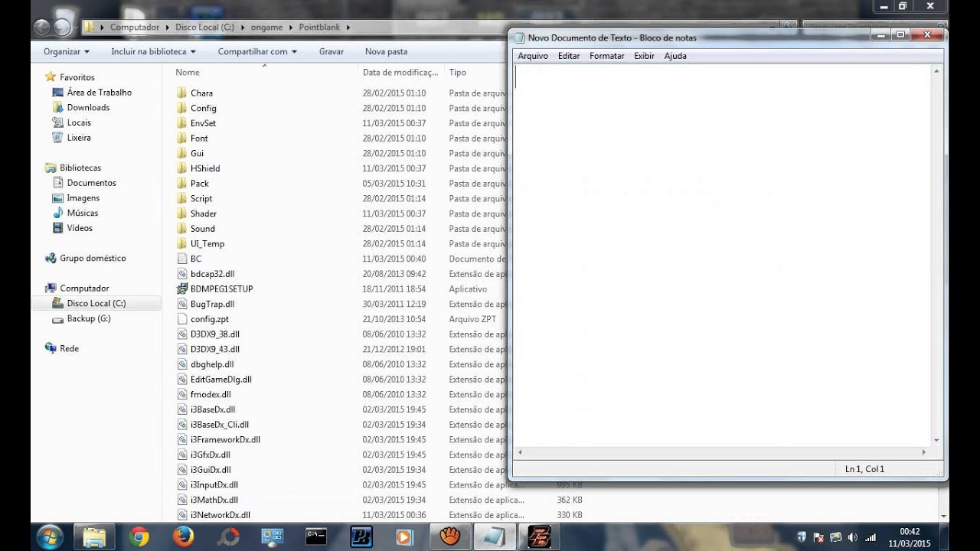Image resolution: width=980 pixels, height=551 pixels.
Task: Open the orange paw taskbar icon
Action: pos(449,537)
